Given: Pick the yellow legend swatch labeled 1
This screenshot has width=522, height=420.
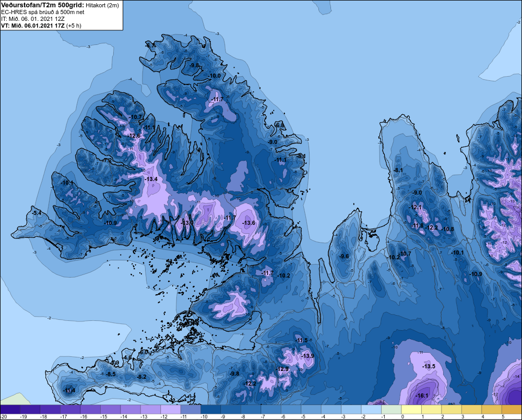Looking at the screenshot, I should click(x=432, y=409).
